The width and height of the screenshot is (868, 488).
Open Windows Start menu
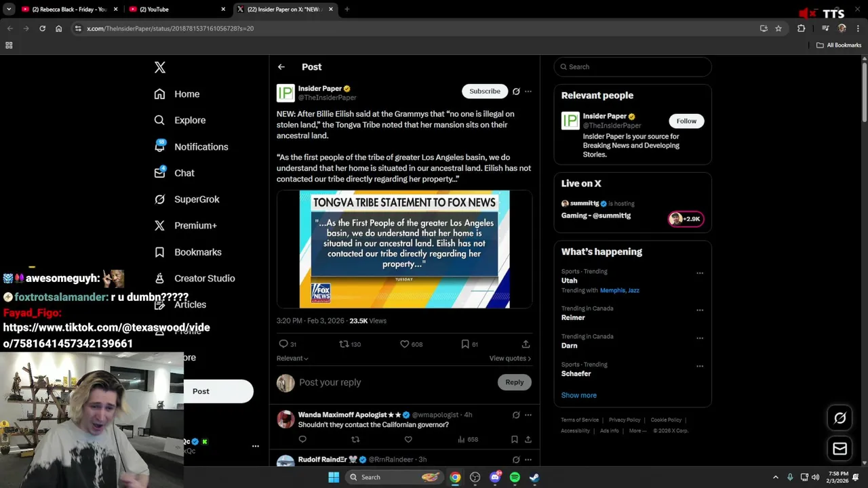334,477
